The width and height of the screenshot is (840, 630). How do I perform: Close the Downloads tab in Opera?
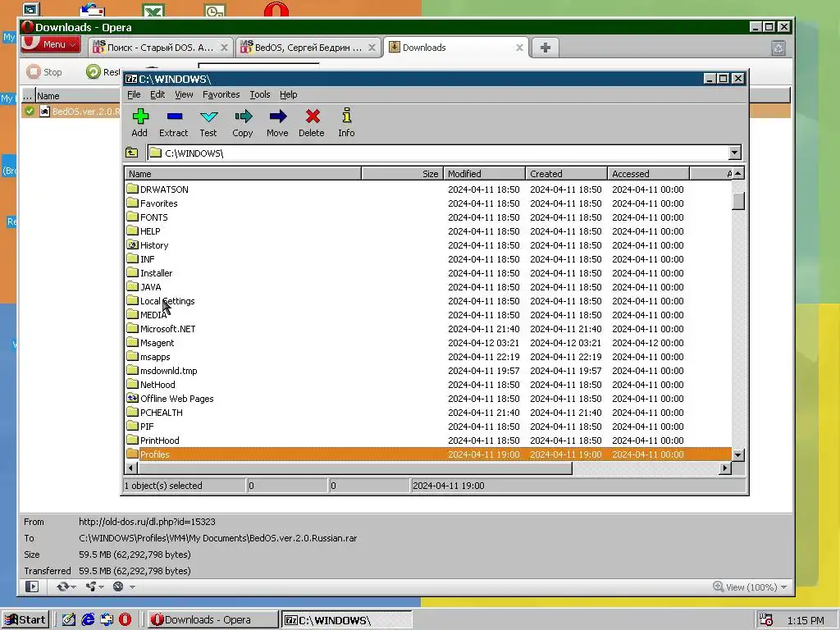pos(519,48)
